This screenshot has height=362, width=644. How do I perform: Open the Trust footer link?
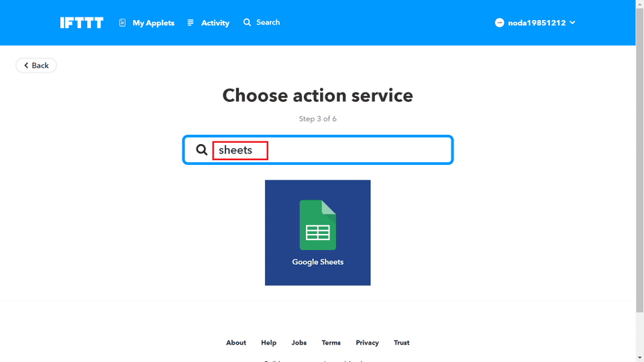pos(402,343)
